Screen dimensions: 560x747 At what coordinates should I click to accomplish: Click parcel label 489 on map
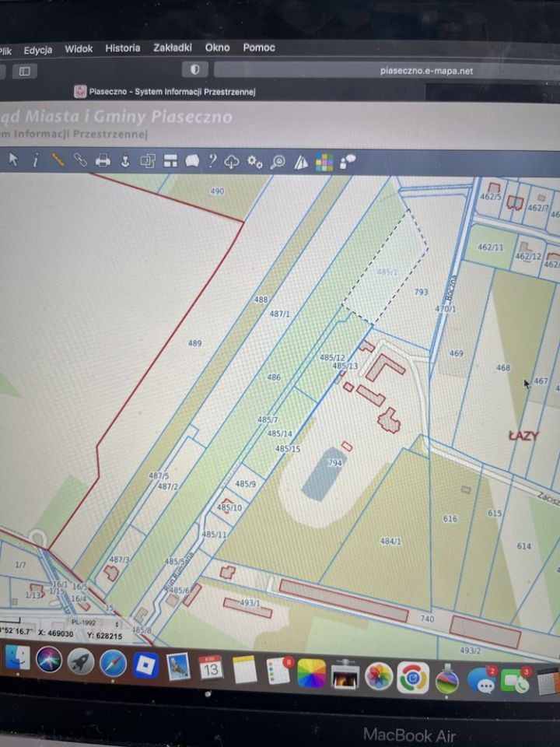pos(194,343)
